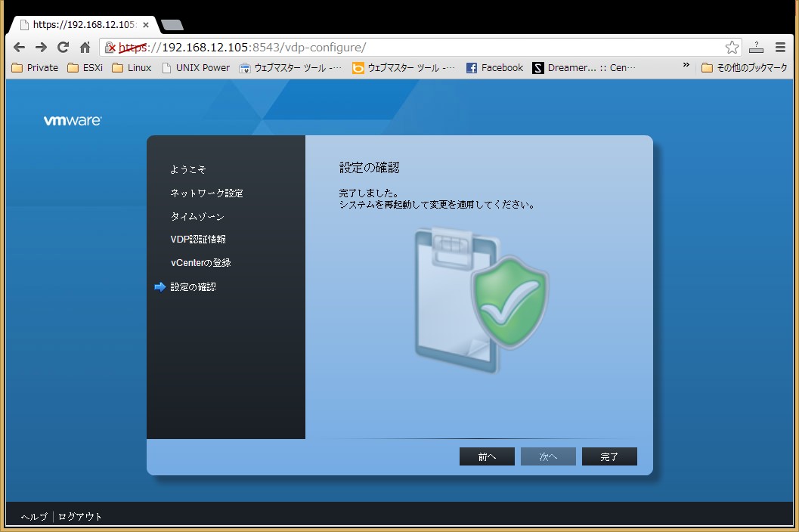Click the greyed-out 次へ button
799x532 pixels.
coord(548,456)
